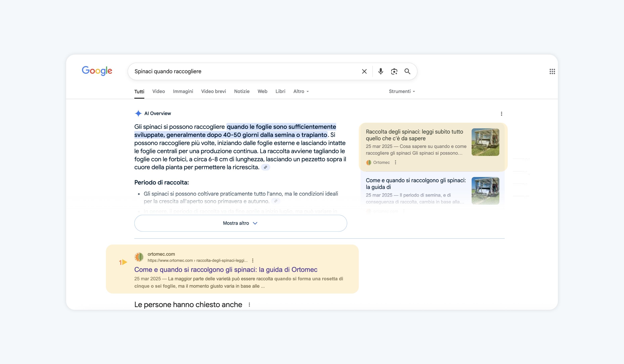Image resolution: width=624 pixels, height=364 pixels.
Task: Click the AI Overview sparkle icon
Action: [138, 114]
